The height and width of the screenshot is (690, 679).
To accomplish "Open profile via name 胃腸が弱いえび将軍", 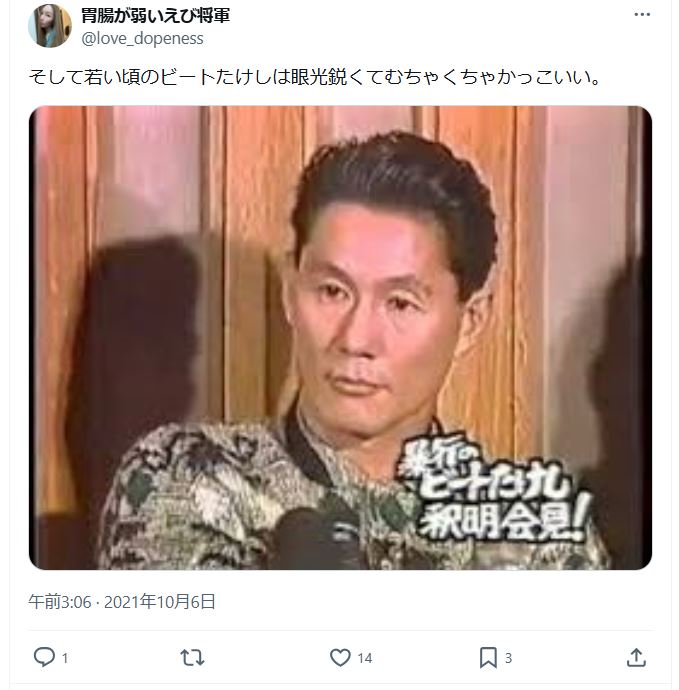I will point(155,15).
